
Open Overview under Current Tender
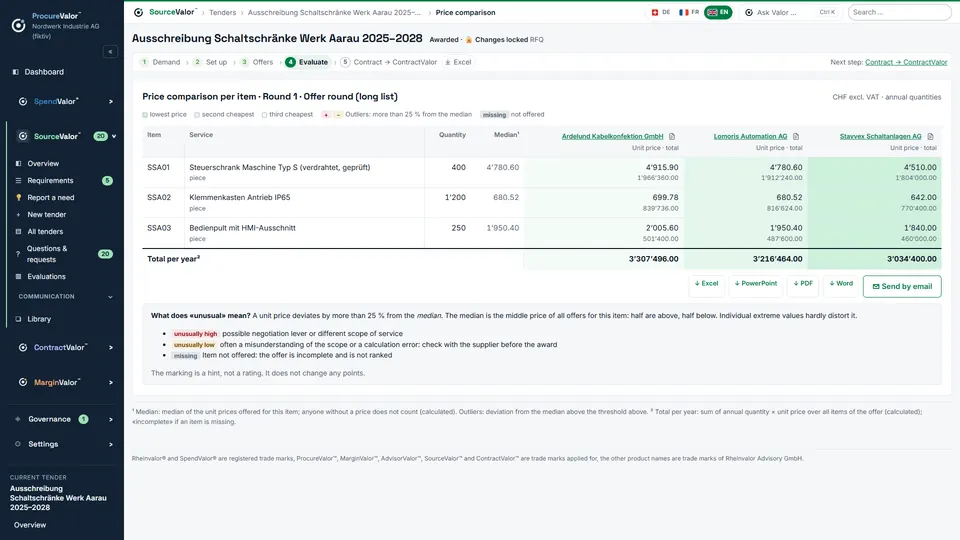(x=30, y=525)
